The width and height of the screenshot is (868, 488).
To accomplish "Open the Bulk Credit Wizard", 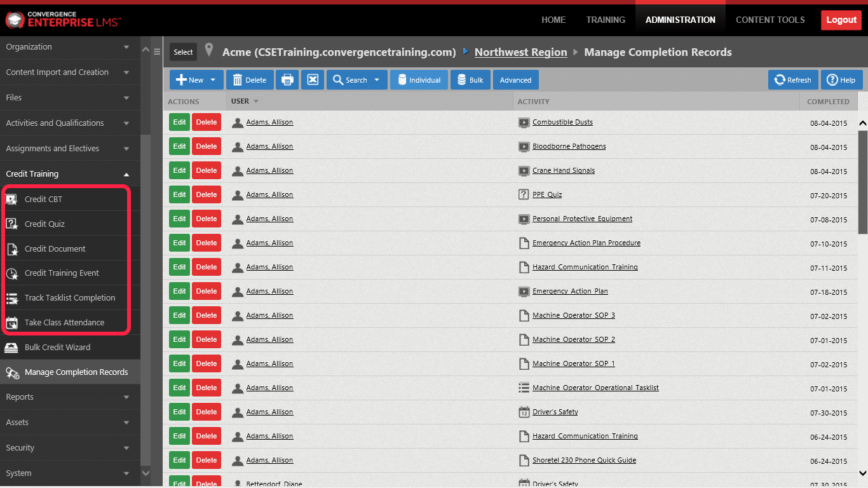I will [57, 347].
